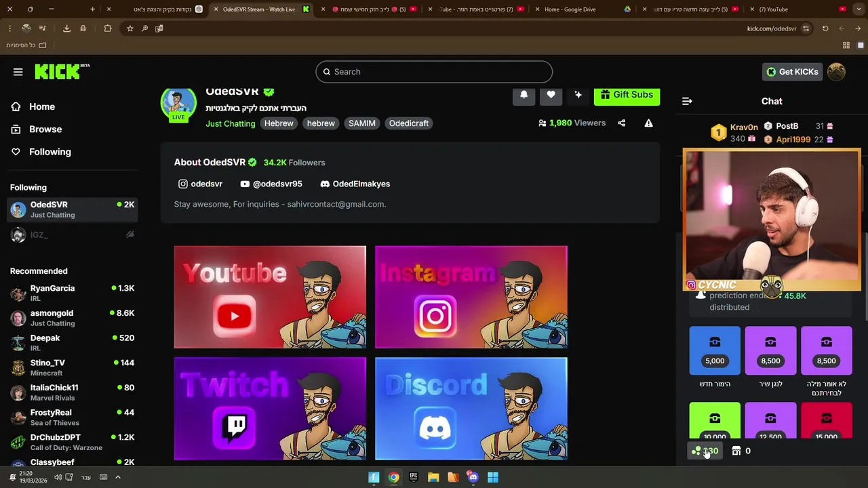
Task: Click the mini stream player in chat
Action: (772, 220)
